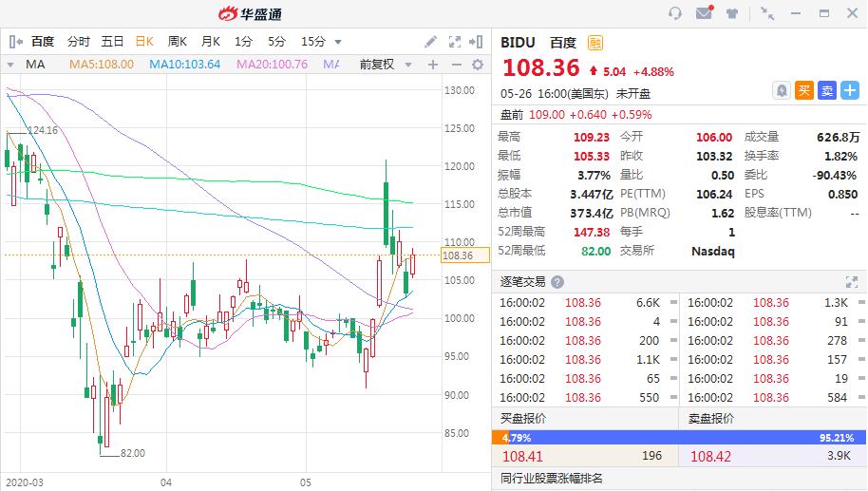The image size is (868, 491).
Task: Click the MA10:103.64 indicator label
Action: pos(185,65)
